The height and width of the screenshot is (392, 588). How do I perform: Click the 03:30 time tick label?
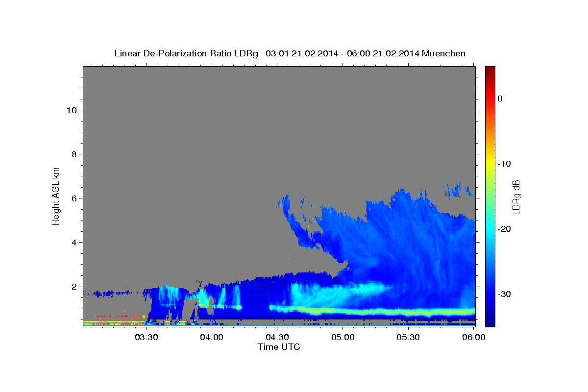coord(146,338)
